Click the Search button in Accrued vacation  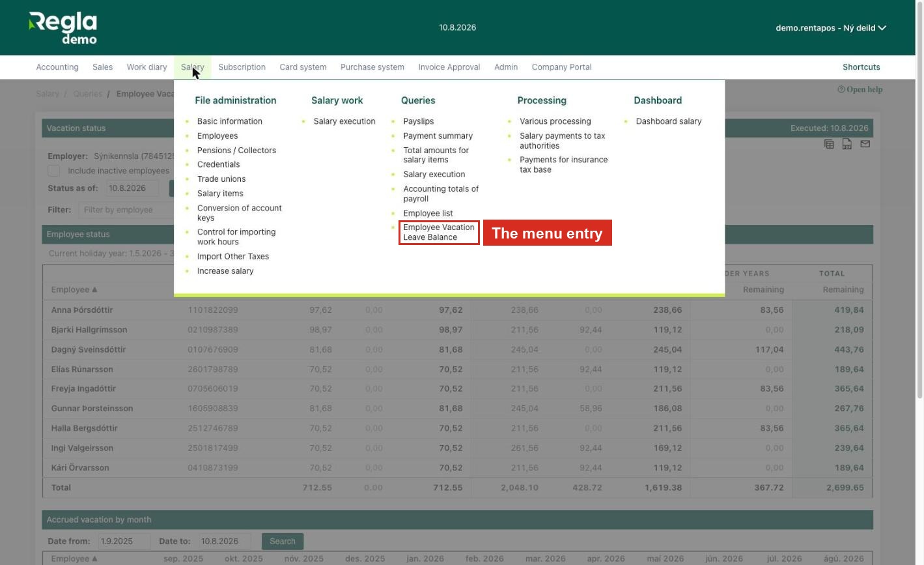click(x=282, y=542)
